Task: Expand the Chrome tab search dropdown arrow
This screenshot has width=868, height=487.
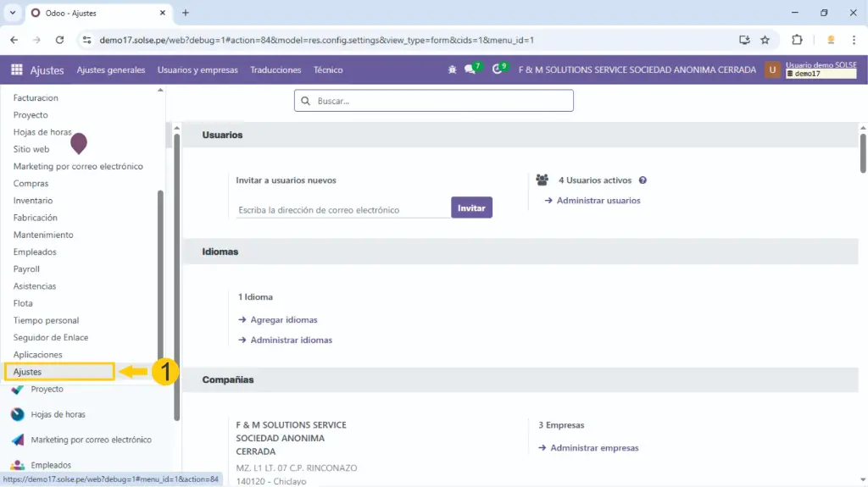Action: click(13, 13)
